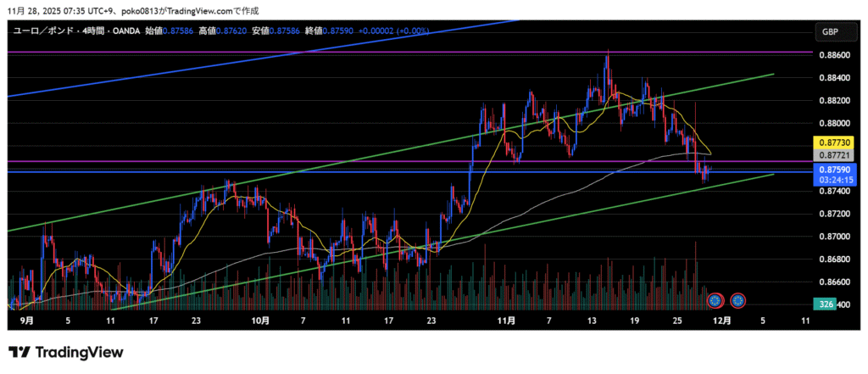Click the 9月 date on time axis

point(26,321)
